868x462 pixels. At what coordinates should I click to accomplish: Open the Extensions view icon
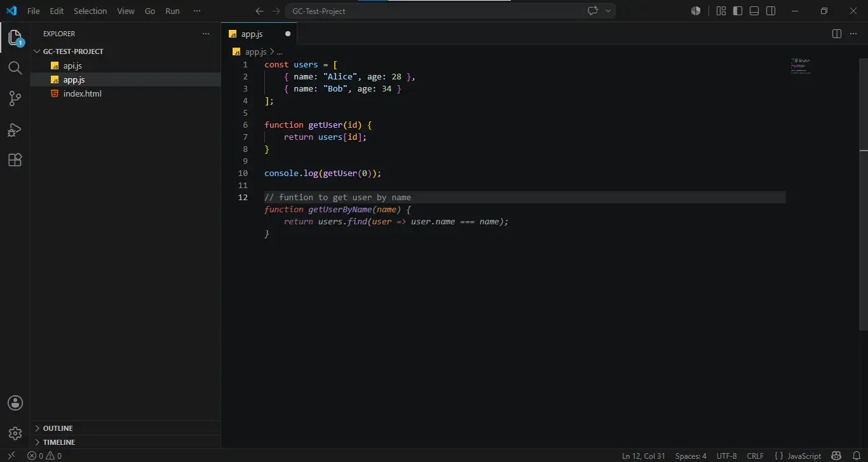[x=15, y=160]
